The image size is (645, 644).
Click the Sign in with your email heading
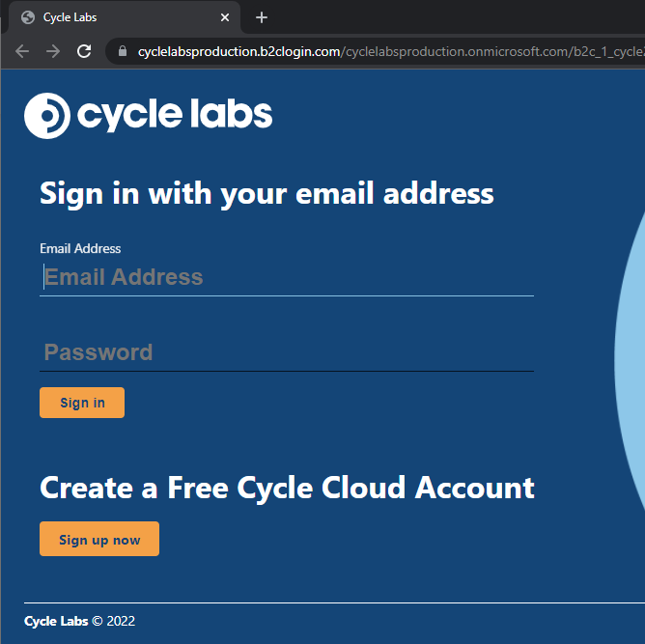(266, 194)
